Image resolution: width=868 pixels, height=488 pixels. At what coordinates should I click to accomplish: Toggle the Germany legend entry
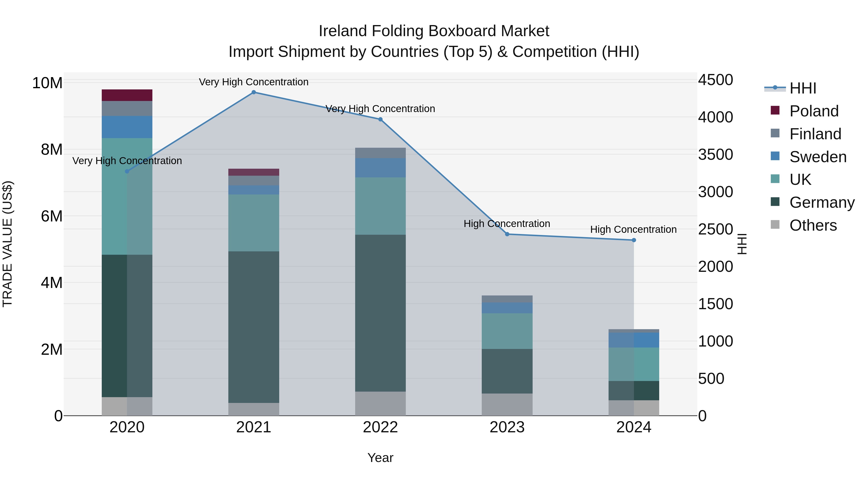point(813,202)
